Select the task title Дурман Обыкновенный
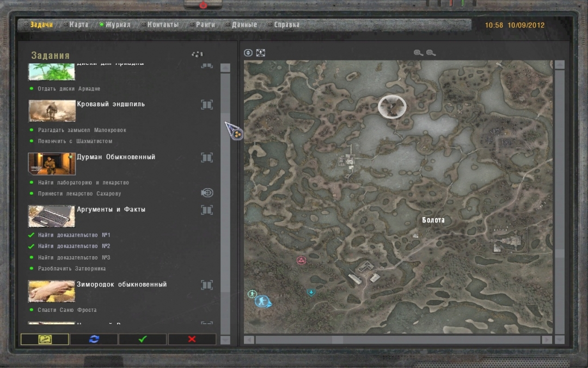 116,157
